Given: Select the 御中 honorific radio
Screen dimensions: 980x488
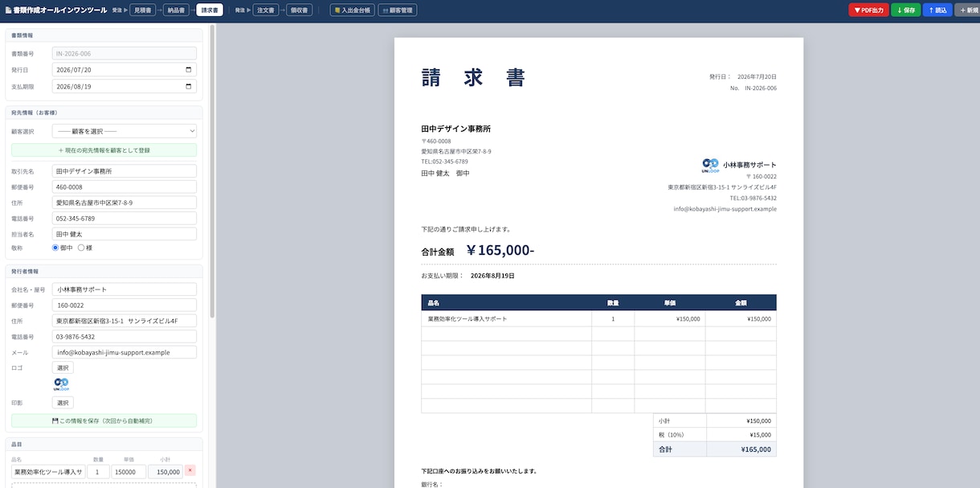Looking at the screenshot, I should tap(55, 248).
